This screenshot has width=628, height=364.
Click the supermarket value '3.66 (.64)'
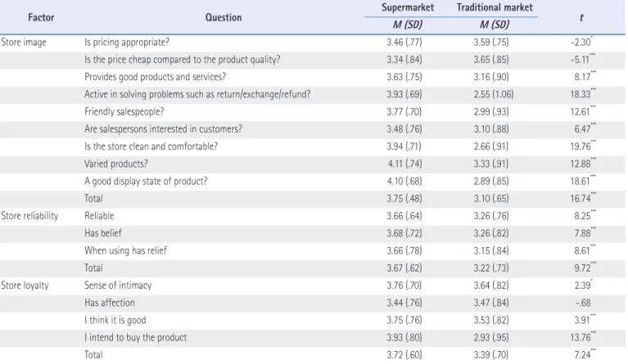[404, 216]
